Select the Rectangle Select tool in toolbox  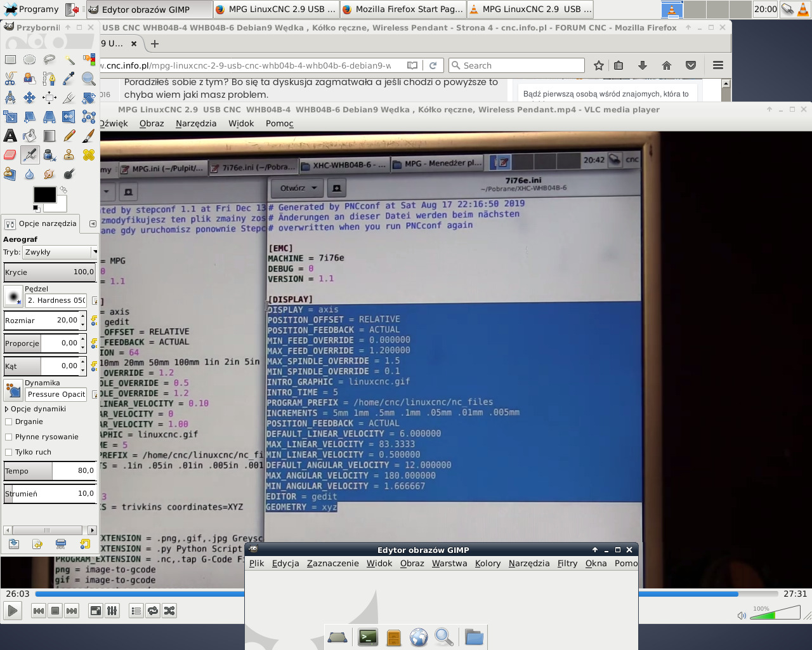[10, 60]
